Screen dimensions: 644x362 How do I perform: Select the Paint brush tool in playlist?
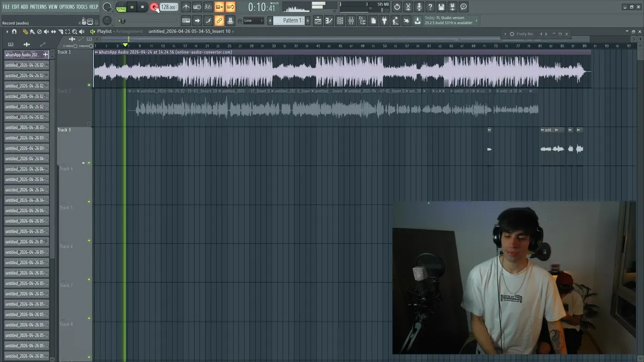[x=32, y=31]
